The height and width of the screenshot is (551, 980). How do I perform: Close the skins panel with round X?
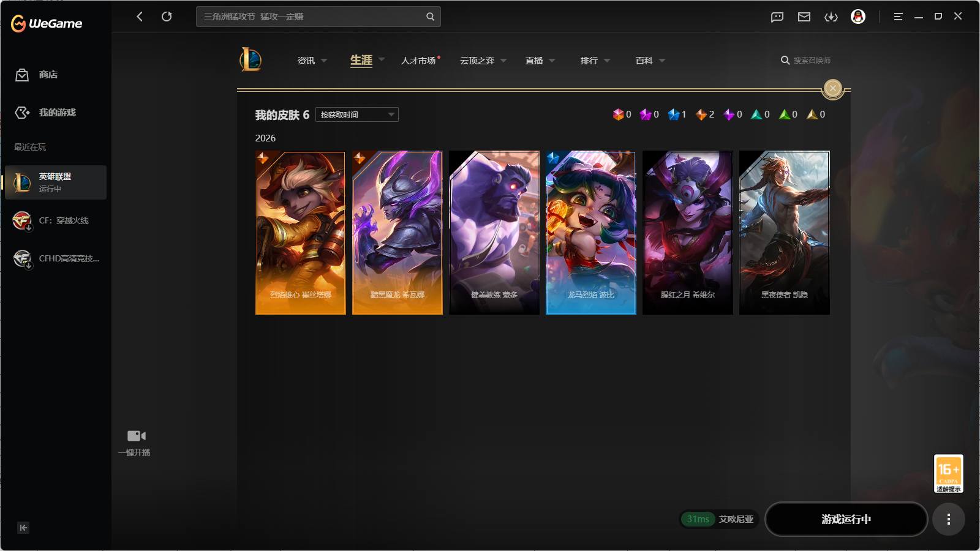coord(832,89)
